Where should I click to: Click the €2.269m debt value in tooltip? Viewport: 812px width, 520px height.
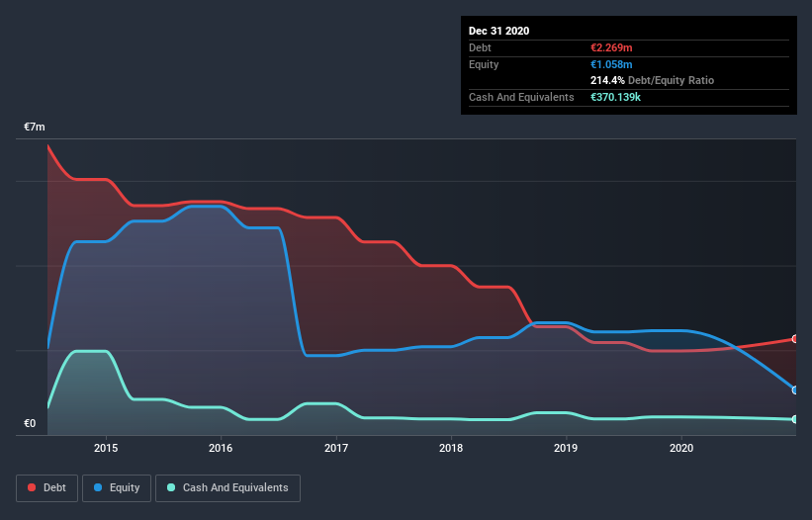(611, 47)
